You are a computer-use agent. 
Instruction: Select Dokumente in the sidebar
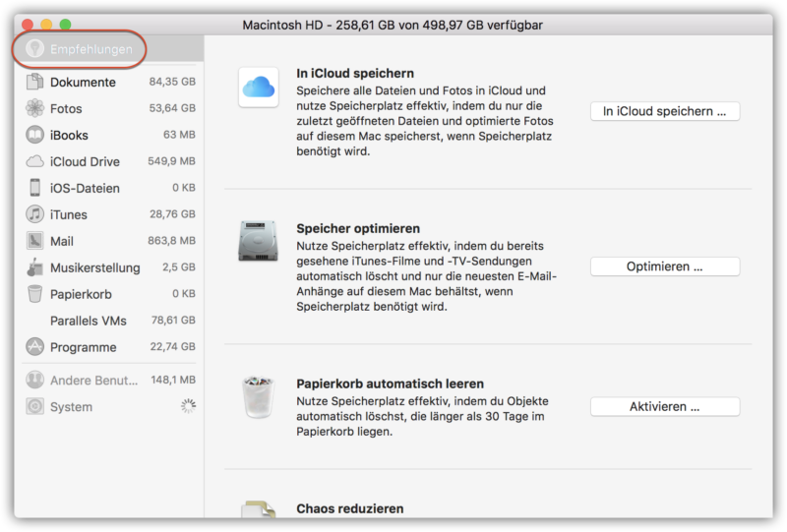[109, 82]
